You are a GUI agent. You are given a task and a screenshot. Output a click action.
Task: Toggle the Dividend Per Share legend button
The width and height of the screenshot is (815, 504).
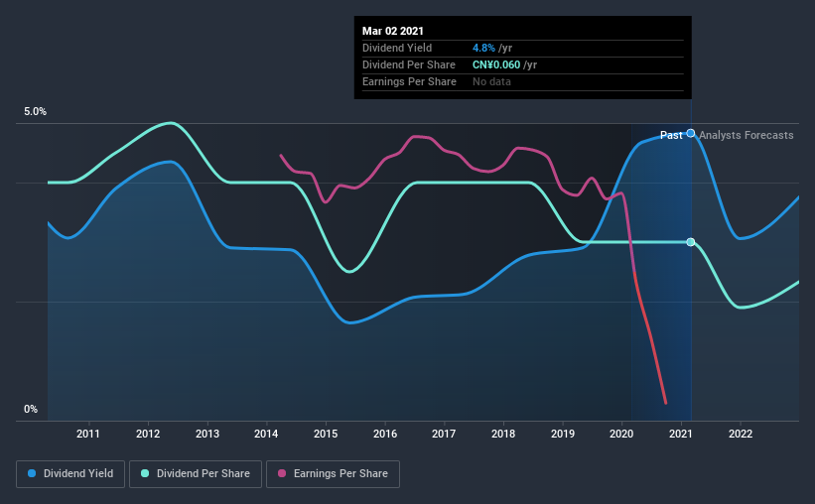196,474
